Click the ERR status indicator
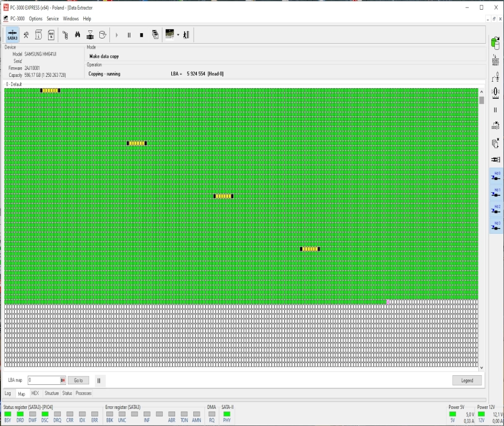 94,414
